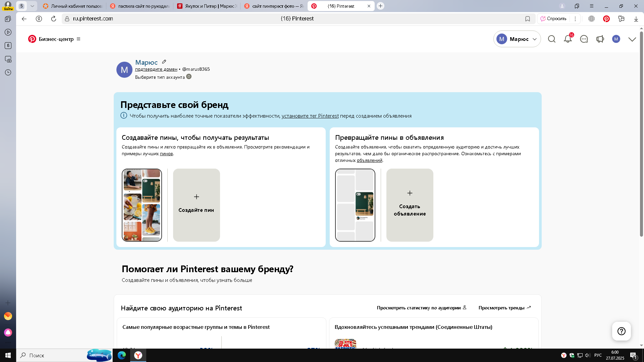Click the ru.pinterest.com address field
This screenshot has width=644, height=362.
point(93,19)
